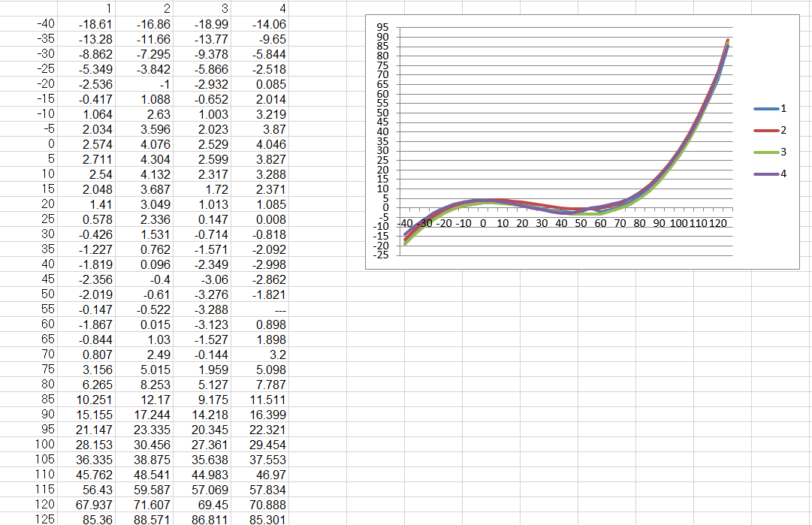Select the cell containing 67.937
Image resolution: width=812 pixels, height=525 pixels.
tap(95, 504)
